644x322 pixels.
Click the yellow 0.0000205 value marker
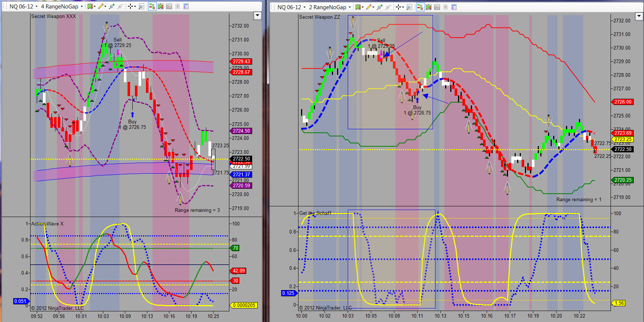[x=244, y=305]
